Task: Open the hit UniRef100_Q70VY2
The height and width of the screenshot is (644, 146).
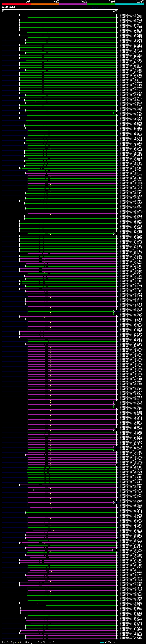Action: [x=131, y=311]
